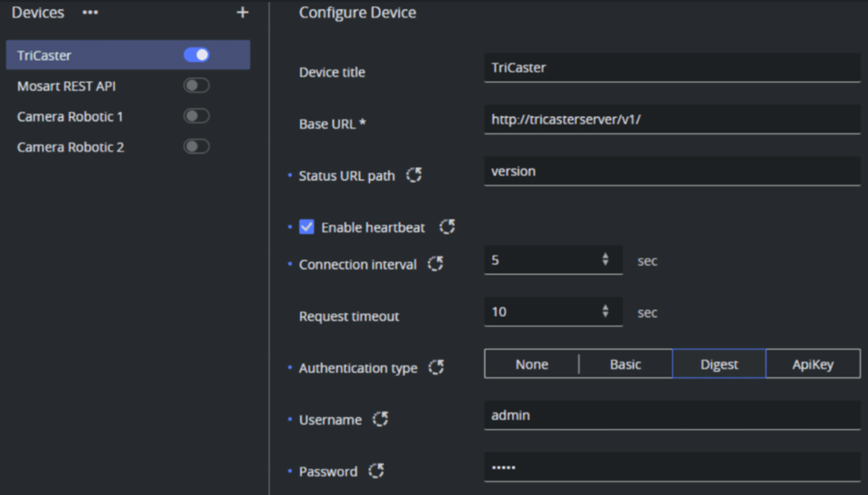Reset the Username field value
The height and width of the screenshot is (495, 868).
point(381,419)
